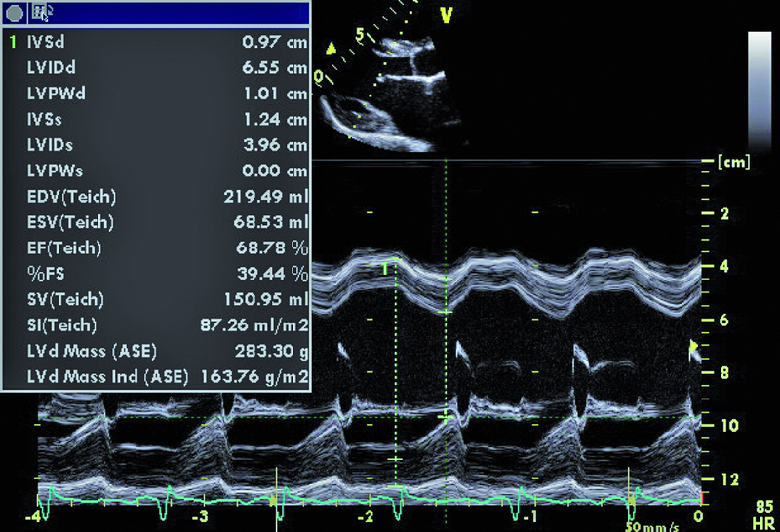The width and height of the screenshot is (780, 532).
Task: Click the yellow V probe orientation marker
Action: click(447, 15)
